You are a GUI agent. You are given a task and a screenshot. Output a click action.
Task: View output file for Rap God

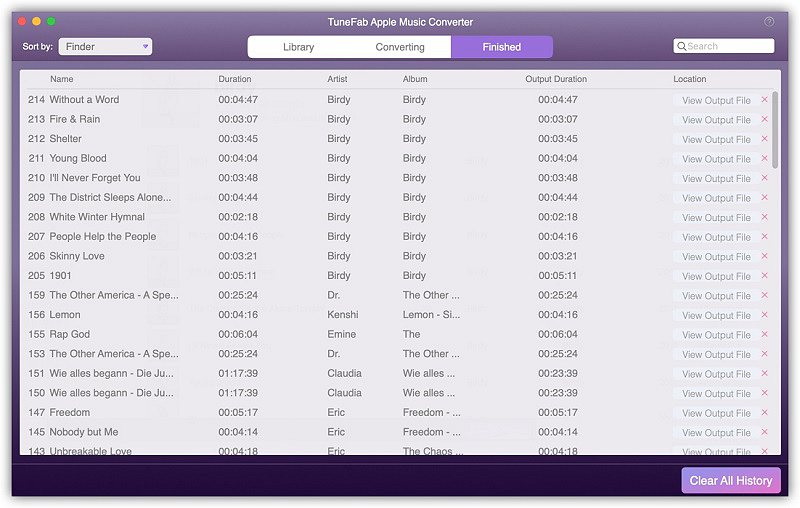716,335
